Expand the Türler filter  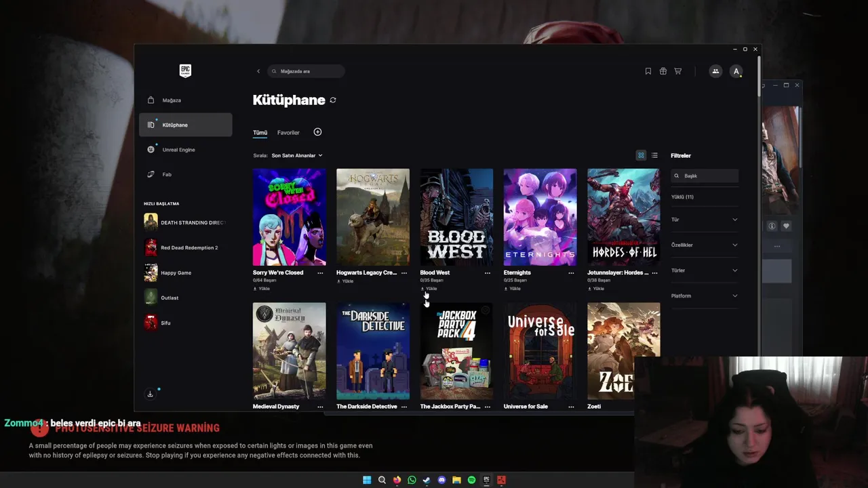pos(705,270)
